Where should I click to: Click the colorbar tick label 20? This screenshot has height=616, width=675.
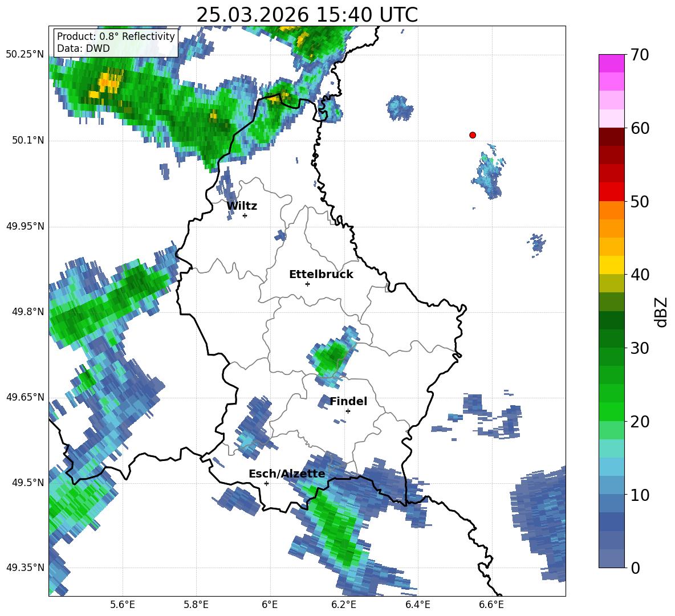tap(640, 421)
